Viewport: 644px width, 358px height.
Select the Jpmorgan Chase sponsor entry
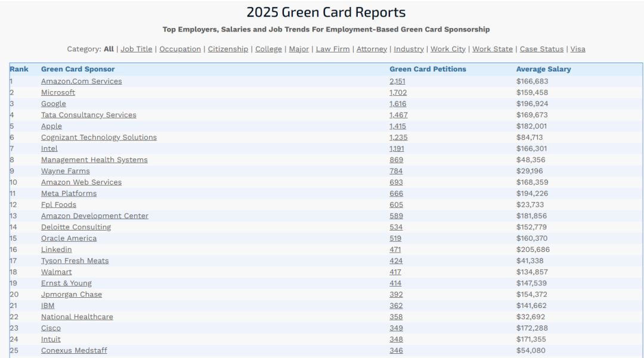[71, 294]
